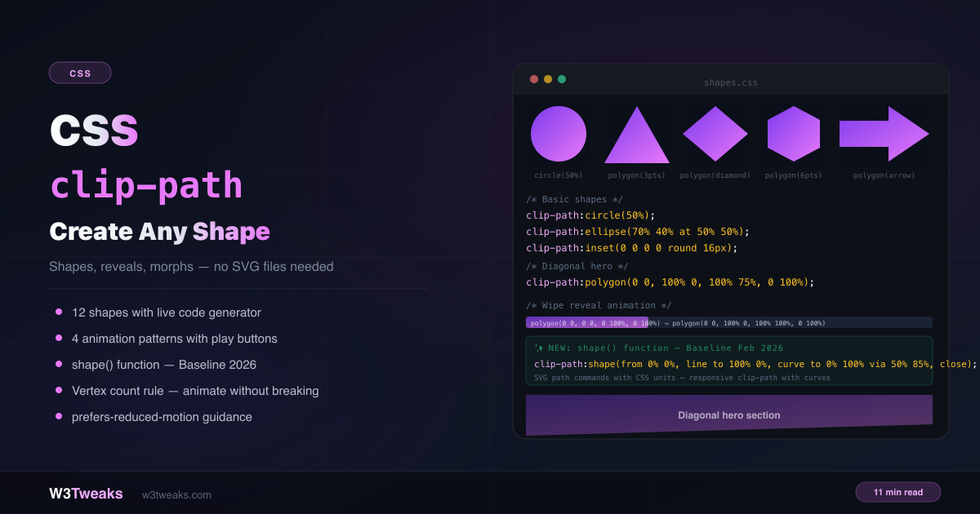Click the Diagonal hero section banner
This screenshot has height=514, width=980.
(729, 415)
